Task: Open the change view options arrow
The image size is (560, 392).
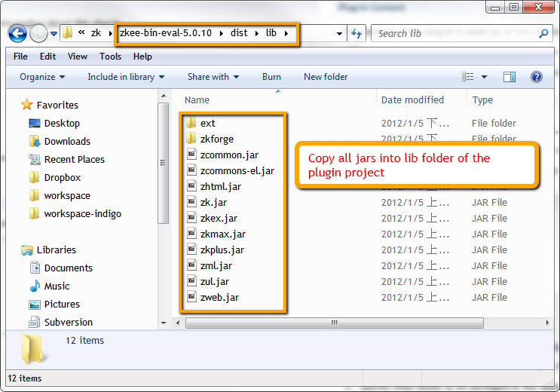Action: click(484, 77)
